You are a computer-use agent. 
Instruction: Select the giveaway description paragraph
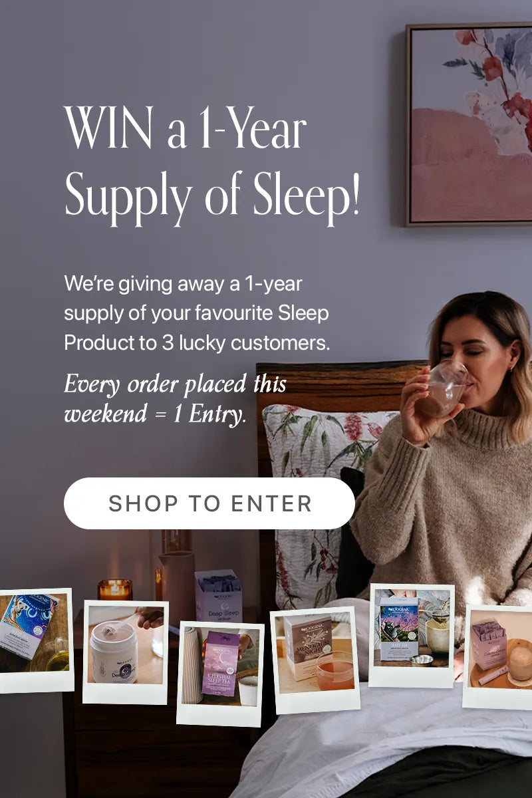coord(197,314)
